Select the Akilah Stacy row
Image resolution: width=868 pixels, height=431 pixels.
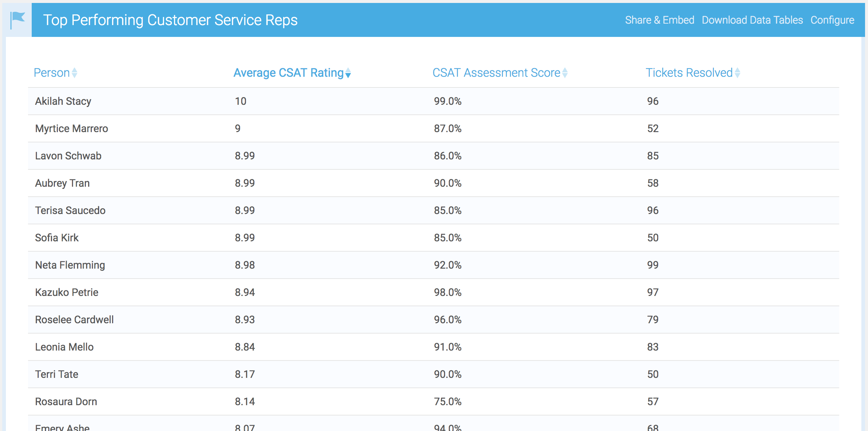click(x=63, y=101)
